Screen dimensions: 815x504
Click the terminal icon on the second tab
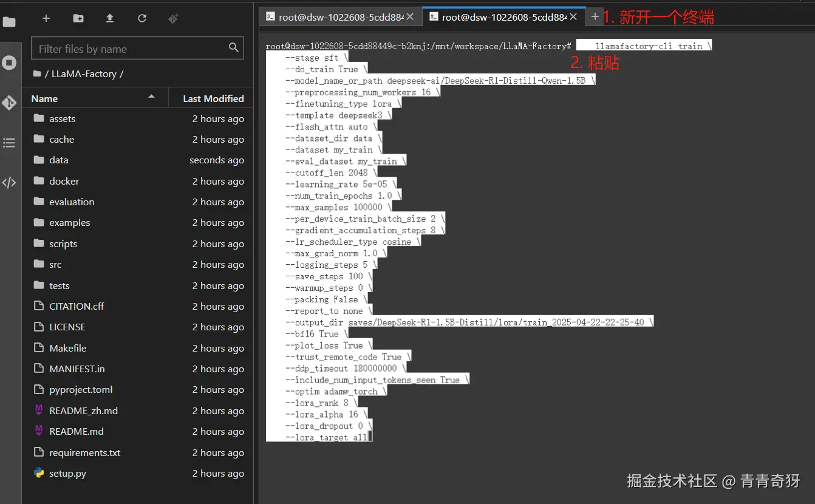[x=434, y=17]
